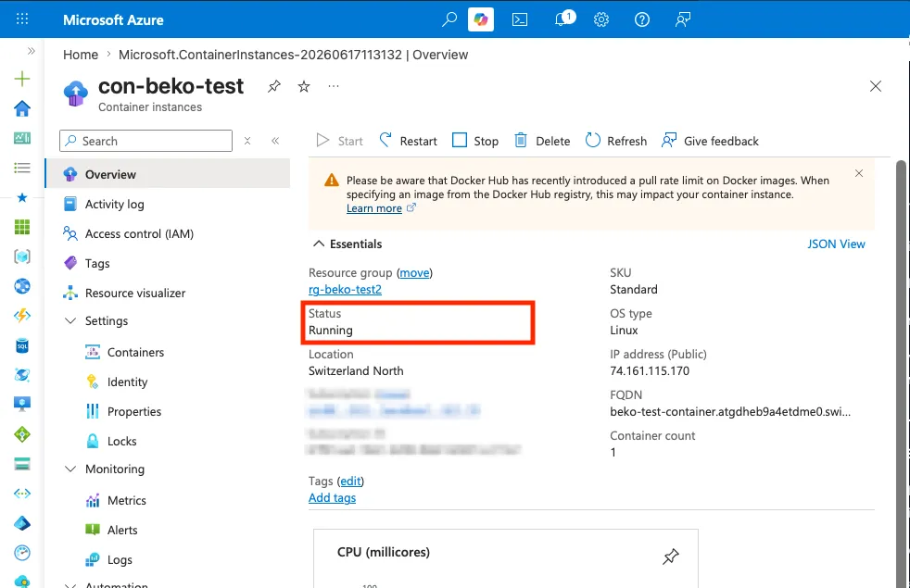Open Containers under Settings
The width and height of the screenshot is (910, 588).
[135, 352]
